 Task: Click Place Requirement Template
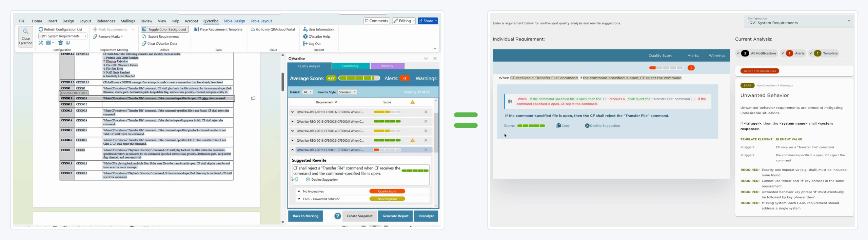pos(218,29)
